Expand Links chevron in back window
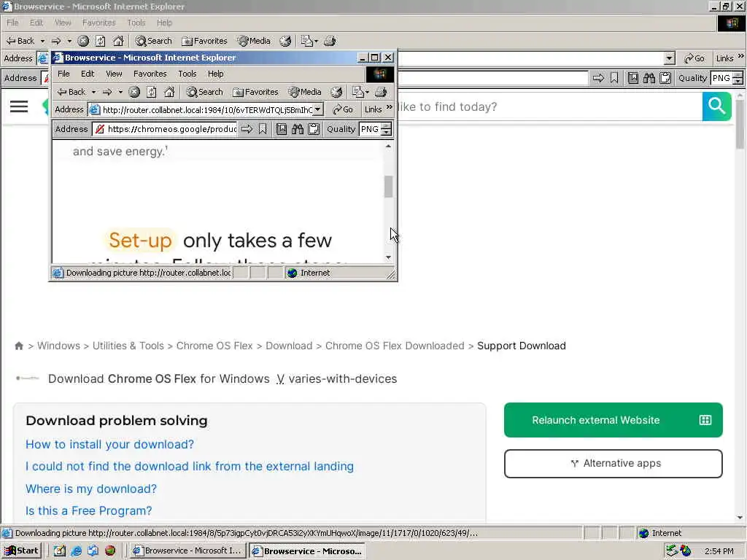747x560 pixels. (x=741, y=56)
